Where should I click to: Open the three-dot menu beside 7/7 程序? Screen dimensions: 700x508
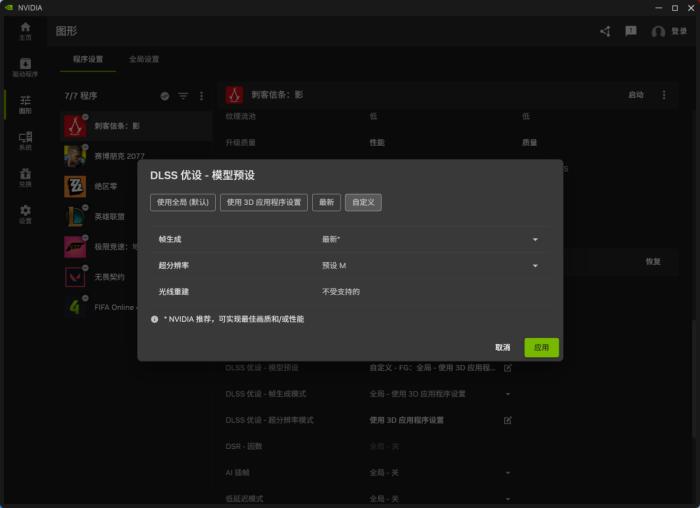click(x=202, y=96)
